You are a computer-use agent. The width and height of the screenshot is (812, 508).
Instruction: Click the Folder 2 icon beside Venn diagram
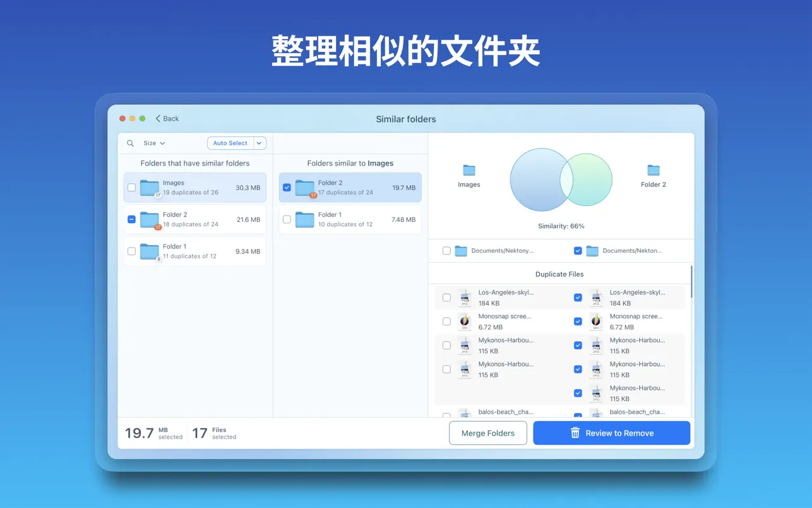pyautogui.click(x=654, y=170)
